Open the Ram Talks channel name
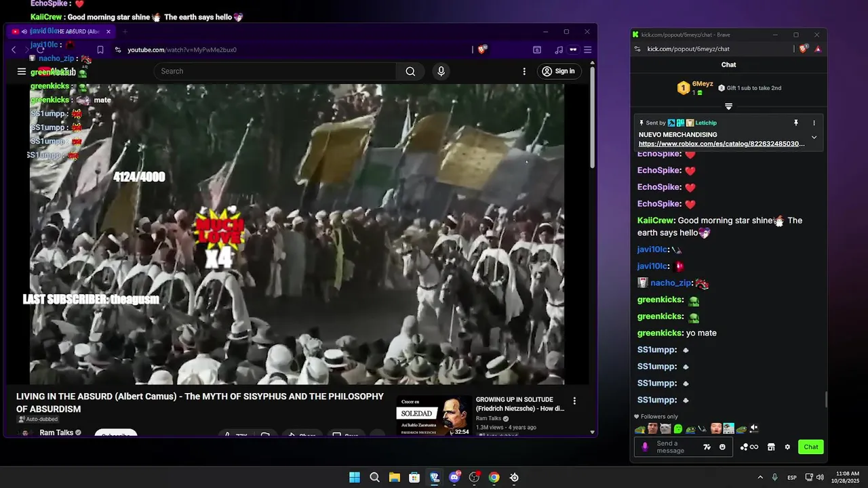 coord(56,432)
